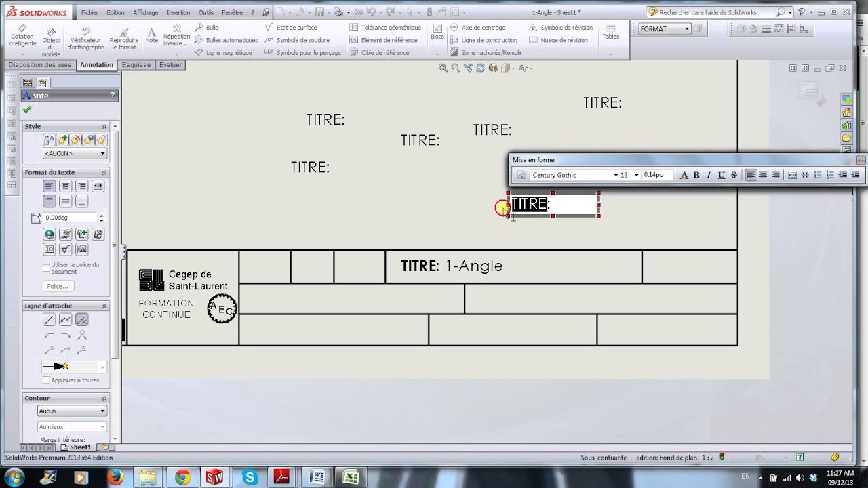Screen dimensions: 868x488
Task: Toggle bottom vertical alignment in Format du texte
Action: [82, 201]
